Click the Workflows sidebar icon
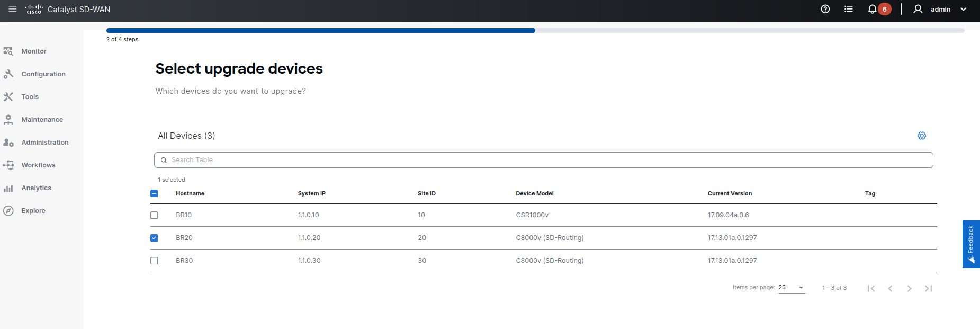 point(8,165)
